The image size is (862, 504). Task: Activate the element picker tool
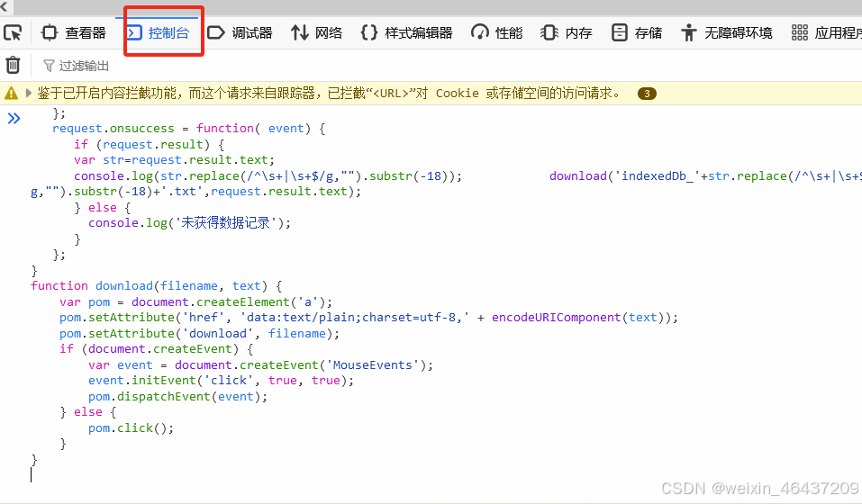click(x=13, y=33)
